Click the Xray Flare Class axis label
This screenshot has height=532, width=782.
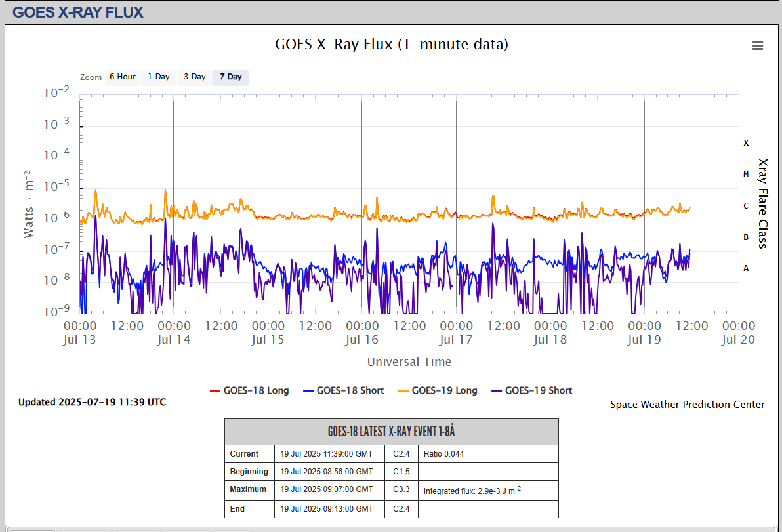(x=762, y=203)
